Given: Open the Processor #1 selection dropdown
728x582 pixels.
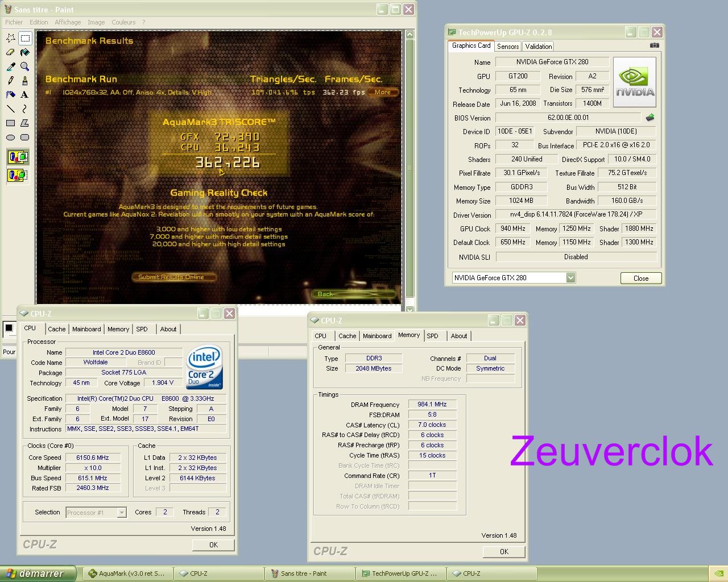Looking at the screenshot, I should coord(121,513).
